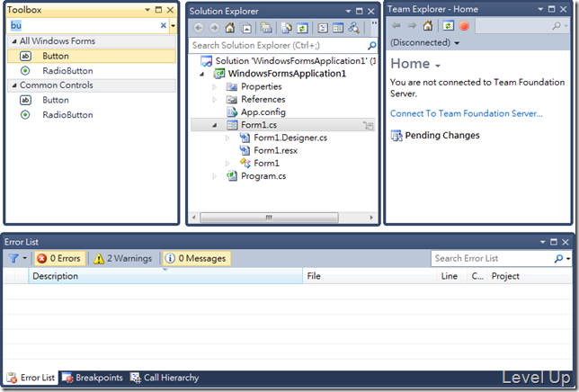Click the Forward arrow in Solution Explorer toolbar
The image size is (579, 392).
point(214,28)
